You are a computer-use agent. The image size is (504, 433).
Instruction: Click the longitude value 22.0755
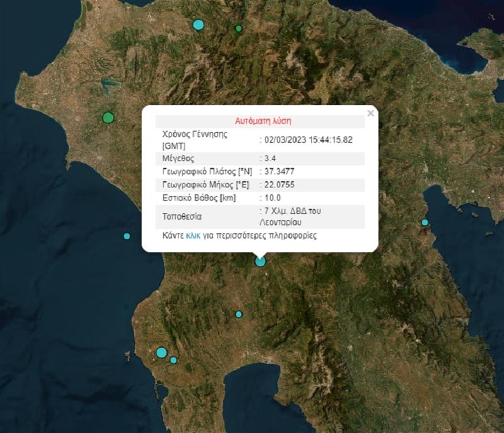pos(278,185)
